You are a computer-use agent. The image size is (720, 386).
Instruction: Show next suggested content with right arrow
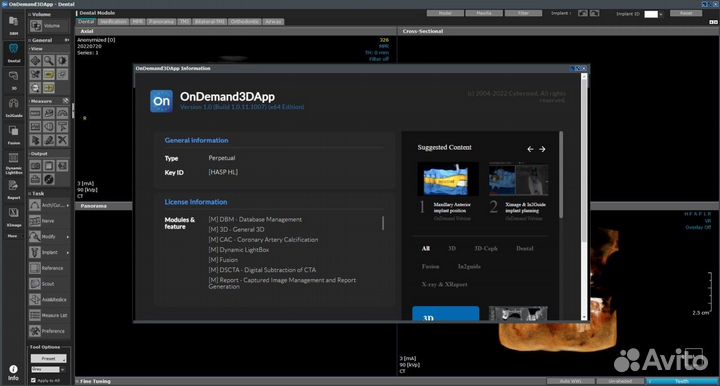542,149
